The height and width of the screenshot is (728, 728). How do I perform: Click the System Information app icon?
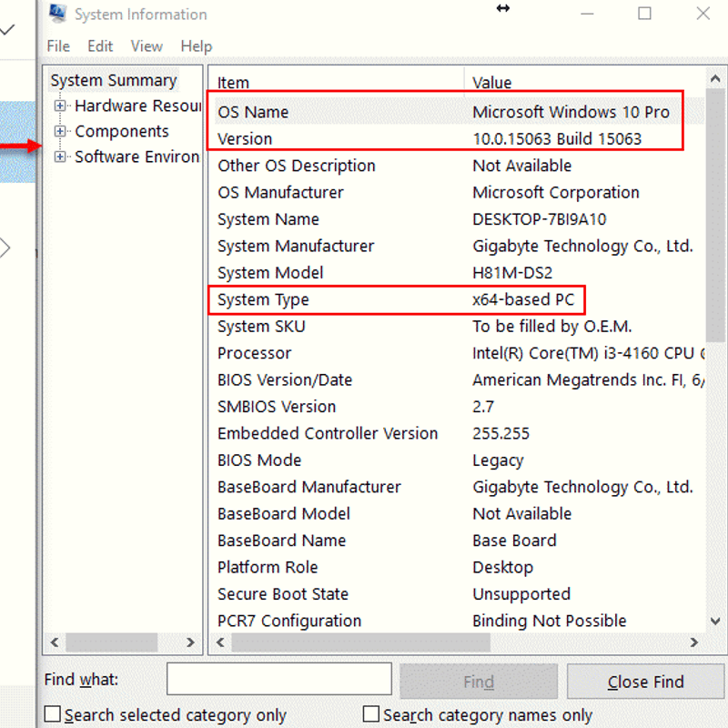pos(57,13)
